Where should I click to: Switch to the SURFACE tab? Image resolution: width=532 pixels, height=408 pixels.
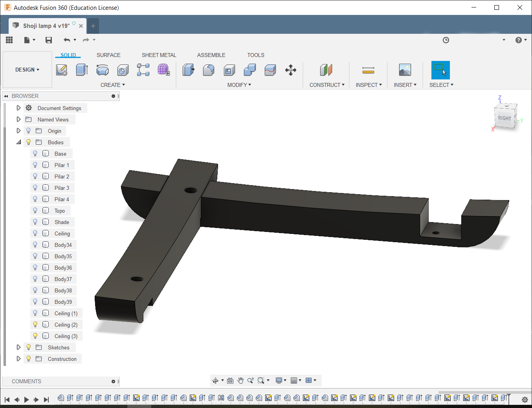click(108, 55)
